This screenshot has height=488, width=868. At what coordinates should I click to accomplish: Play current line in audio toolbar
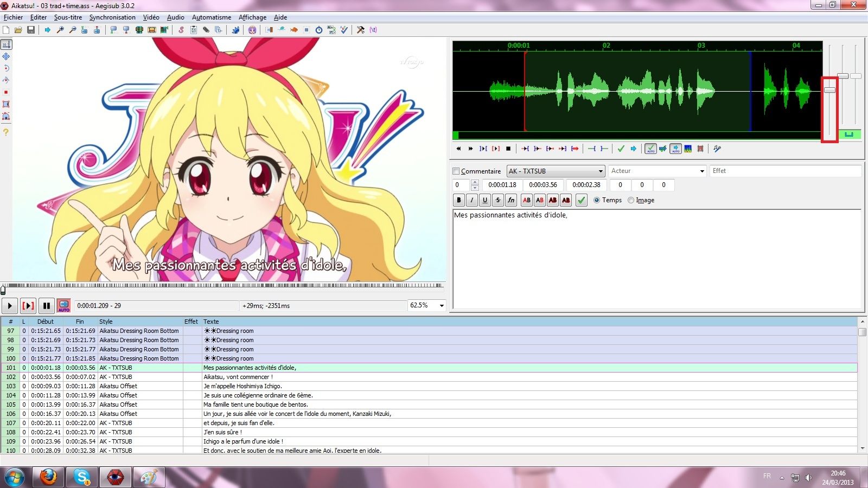(x=496, y=149)
